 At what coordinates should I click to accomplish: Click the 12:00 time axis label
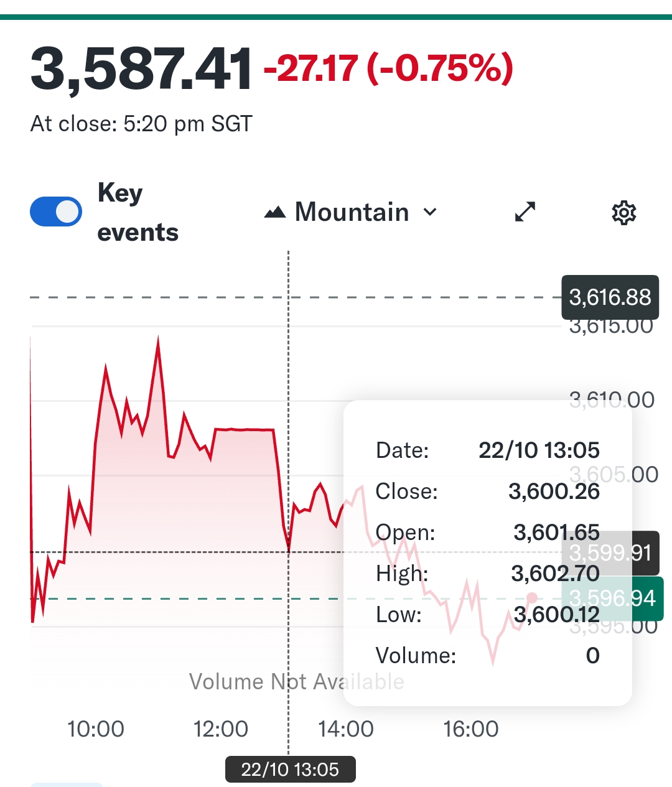tap(221, 729)
